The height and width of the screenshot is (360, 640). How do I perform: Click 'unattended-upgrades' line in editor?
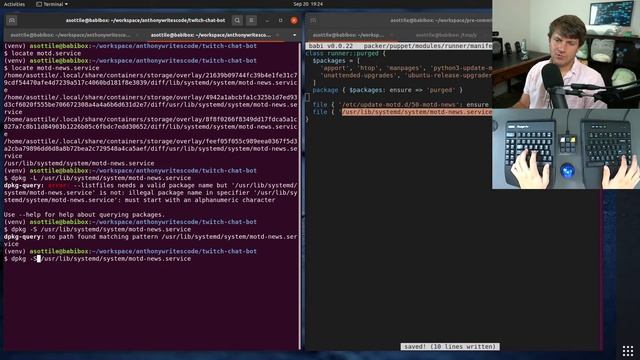406,76
